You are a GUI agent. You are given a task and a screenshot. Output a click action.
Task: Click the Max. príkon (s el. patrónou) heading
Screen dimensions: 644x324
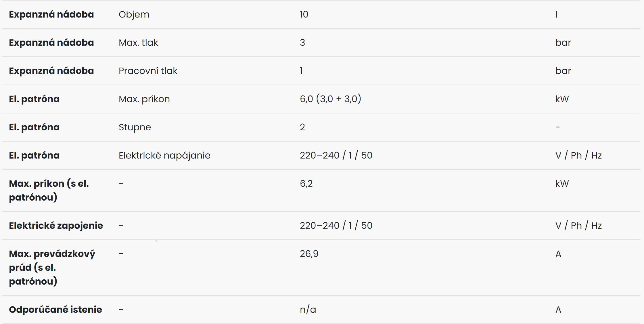pyautogui.click(x=49, y=190)
